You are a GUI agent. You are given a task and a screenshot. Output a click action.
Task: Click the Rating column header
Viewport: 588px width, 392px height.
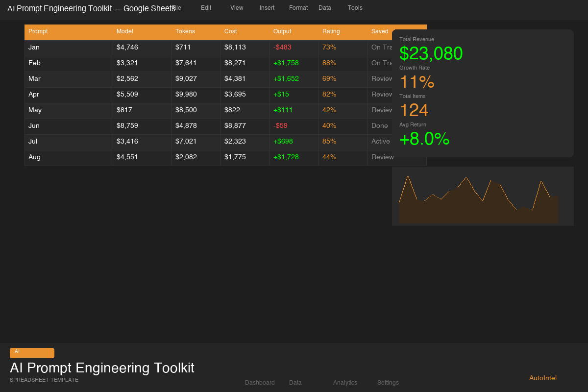[x=331, y=31]
